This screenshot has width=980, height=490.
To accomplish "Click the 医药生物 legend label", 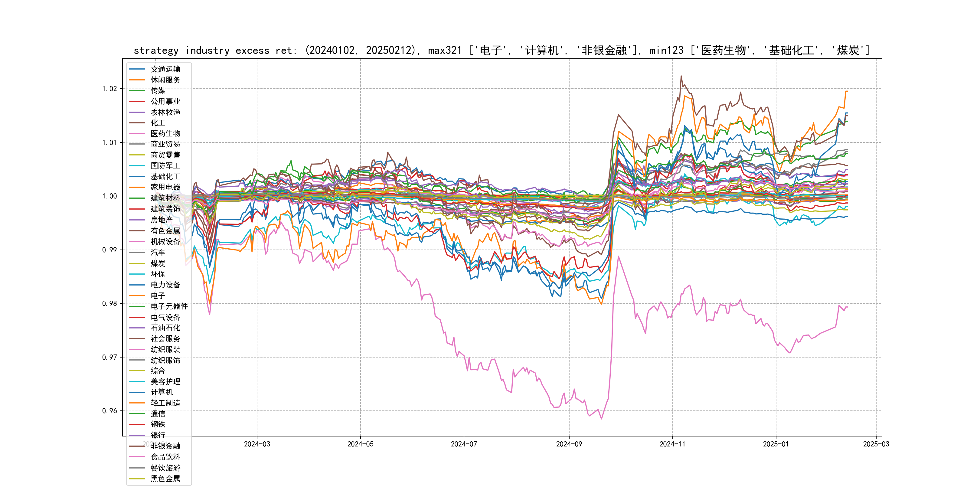I will pos(165,133).
